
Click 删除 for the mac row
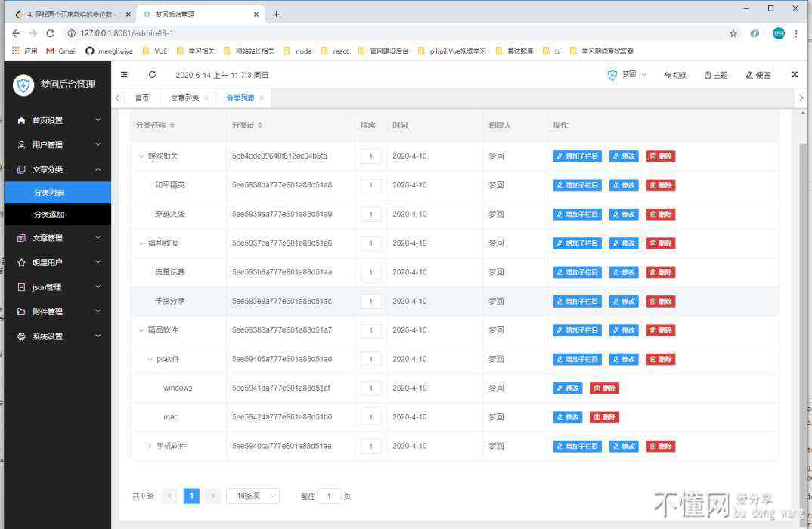coord(604,417)
